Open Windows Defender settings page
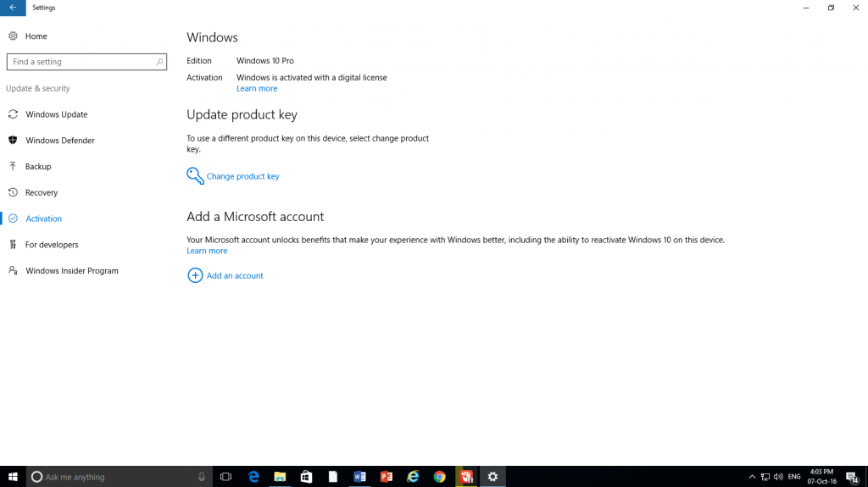This screenshot has height=487, width=868. coord(60,141)
